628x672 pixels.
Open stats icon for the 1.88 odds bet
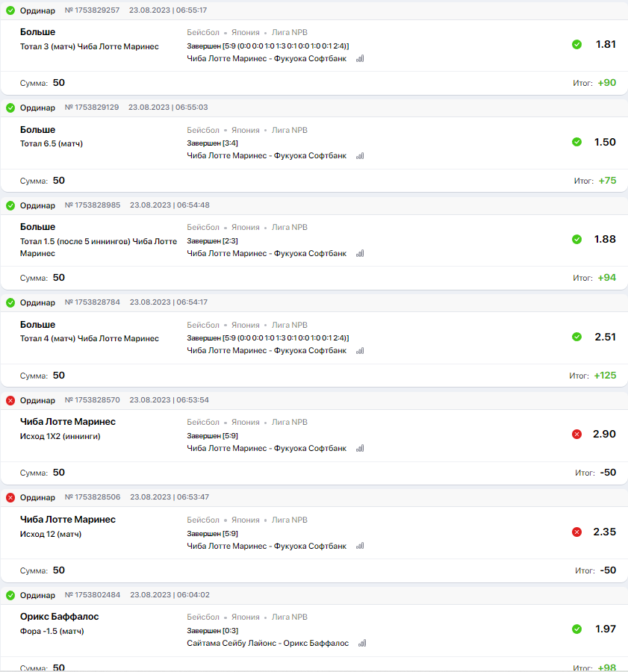[360, 254]
